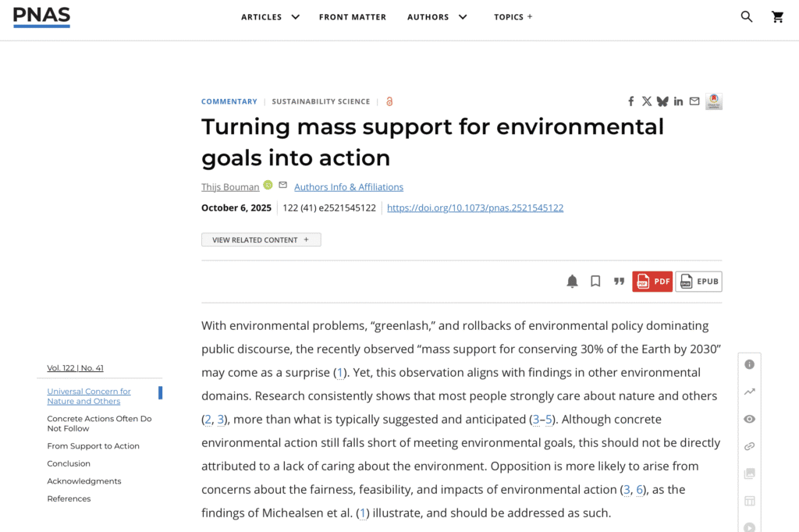This screenshot has width=799, height=532.
Task: Open the search magnifier icon
Action: [747, 16]
